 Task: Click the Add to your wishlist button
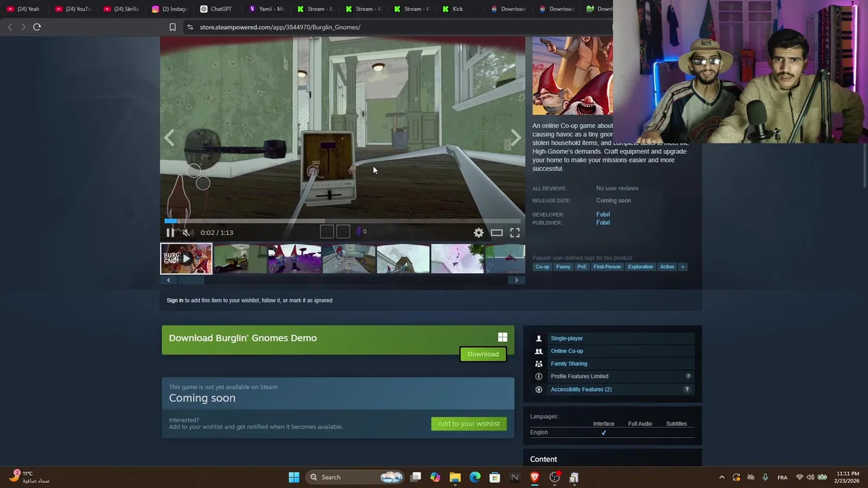point(469,424)
